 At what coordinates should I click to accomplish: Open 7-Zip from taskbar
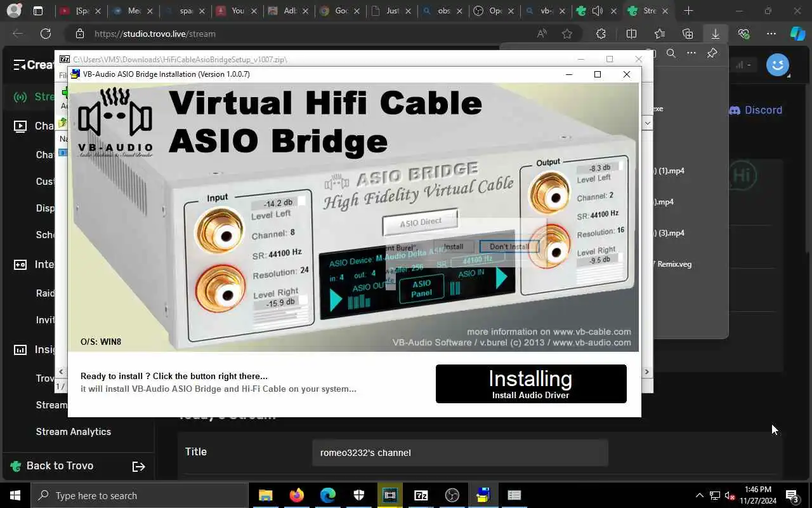click(421, 495)
